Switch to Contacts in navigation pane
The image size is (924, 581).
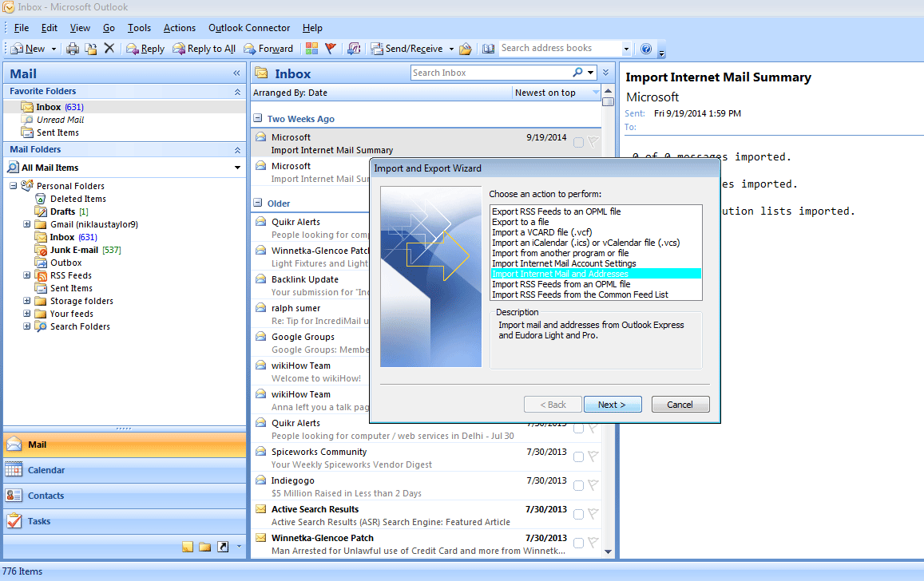click(125, 496)
